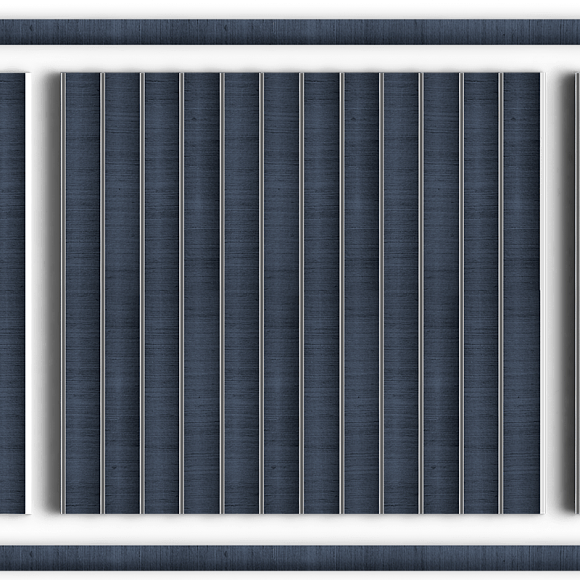Click the fifth blue strip in the central panel

point(242,293)
